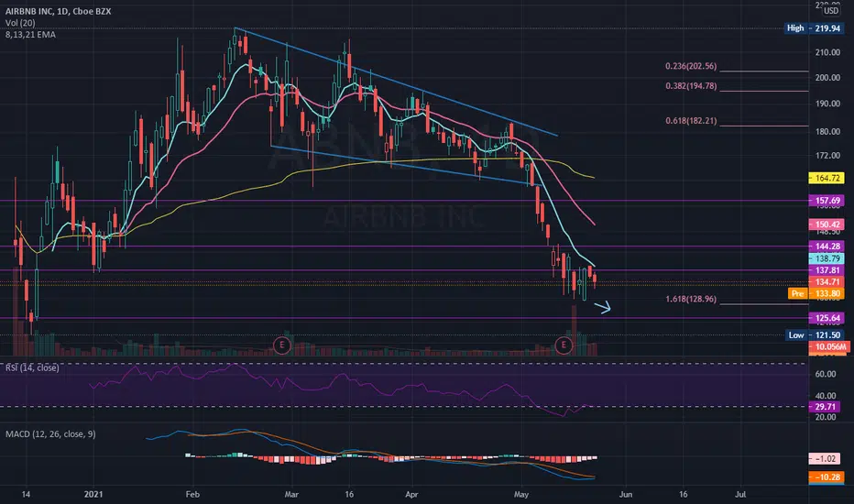This screenshot has height=504, width=854.
Task: Click the 0.236(202.56) Fibonacci label
Action: click(691, 66)
